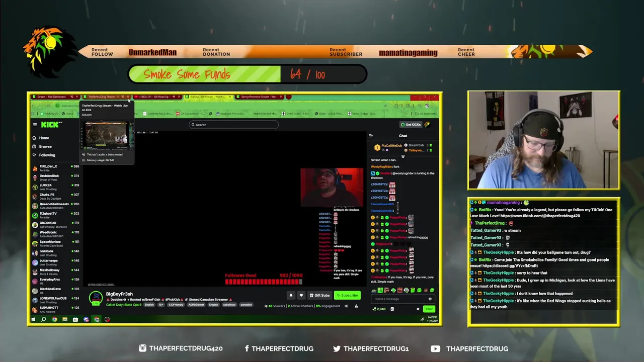This screenshot has width=644, height=362.
Task: Select MaxHolloway in followed list
Action: coord(55,271)
